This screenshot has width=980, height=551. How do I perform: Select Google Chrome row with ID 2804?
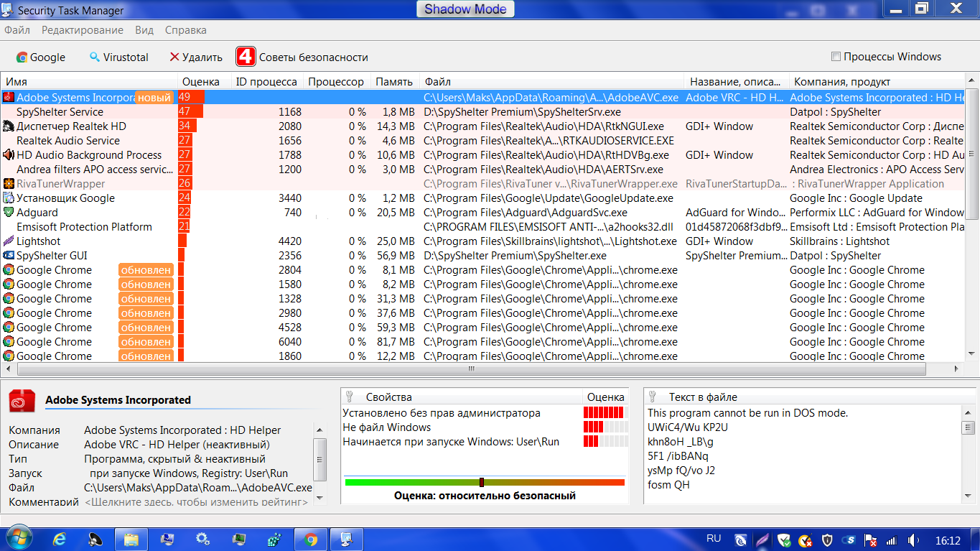(483, 270)
